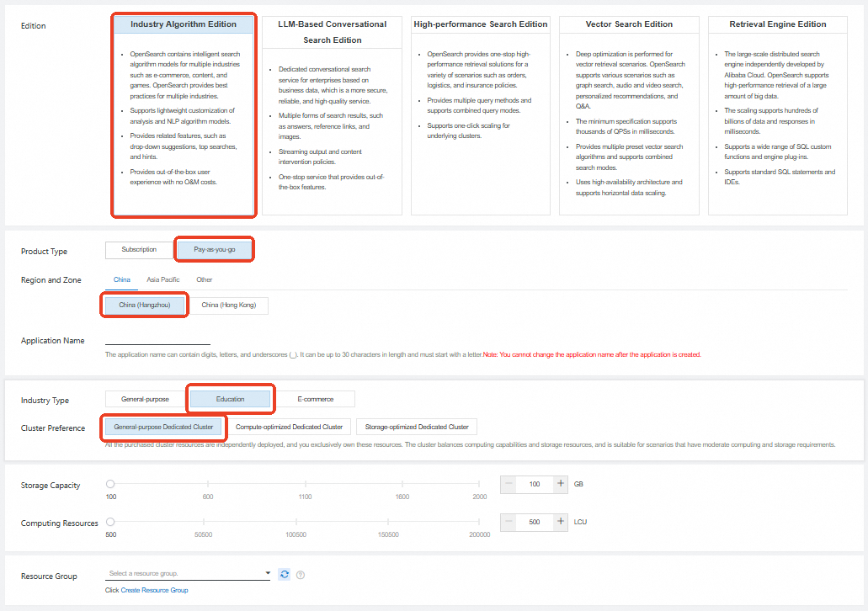Select the Industry Algorithm Edition card
868x611 pixels.
pos(184,115)
